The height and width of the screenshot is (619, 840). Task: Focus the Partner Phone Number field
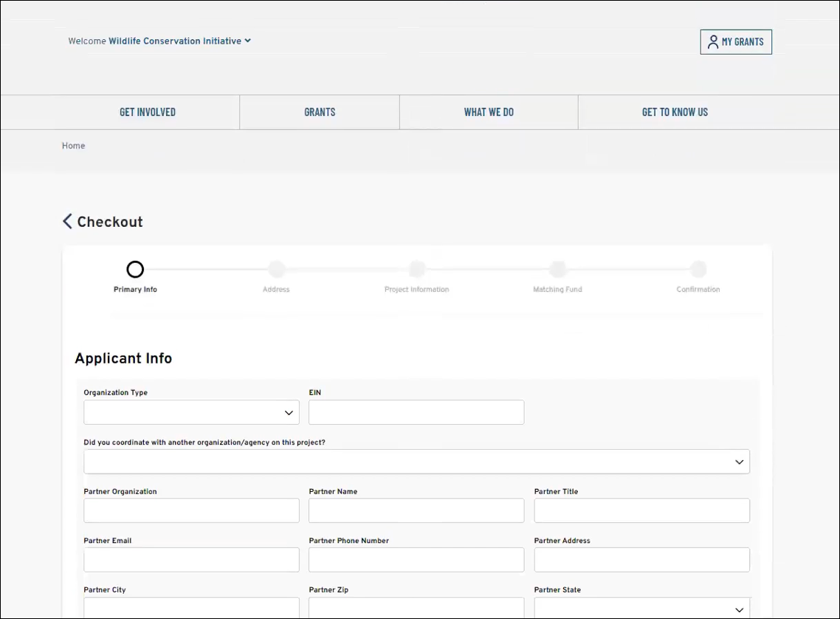[416, 560]
